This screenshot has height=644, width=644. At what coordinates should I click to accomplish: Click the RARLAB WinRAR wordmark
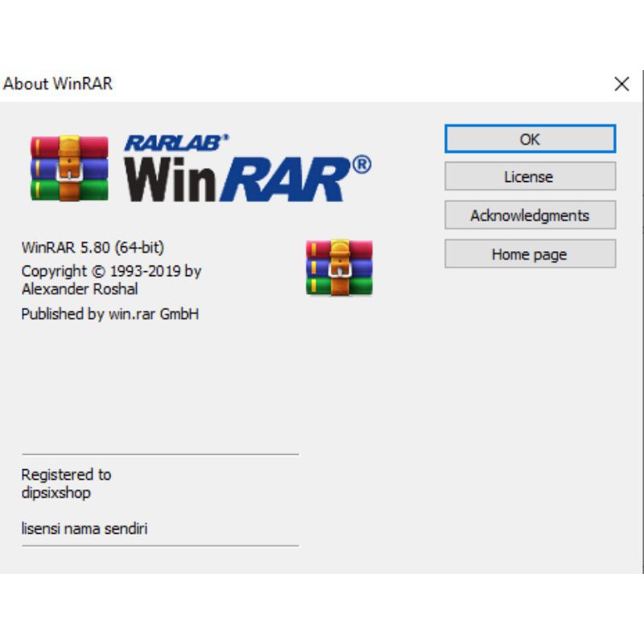click(248, 168)
